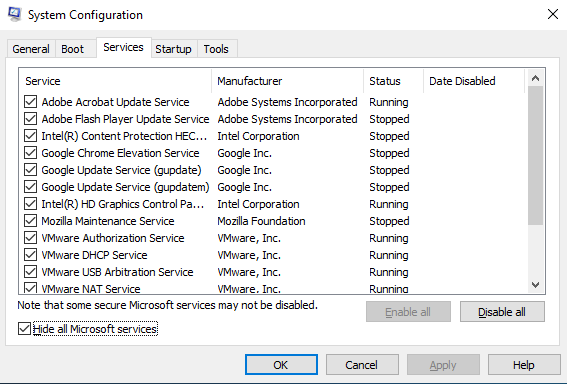Click the services list scroll down arrow

(x=536, y=285)
